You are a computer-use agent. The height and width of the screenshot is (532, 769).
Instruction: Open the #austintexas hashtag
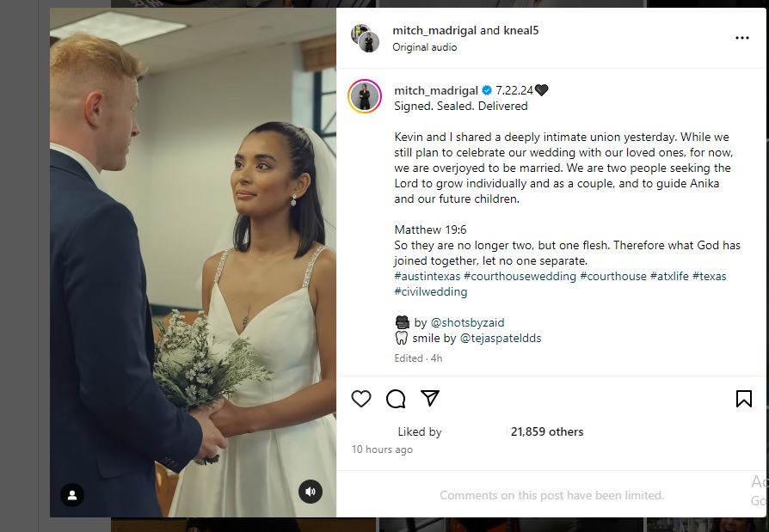point(427,277)
